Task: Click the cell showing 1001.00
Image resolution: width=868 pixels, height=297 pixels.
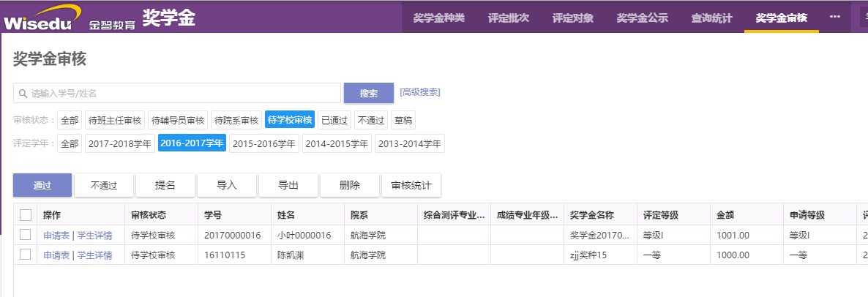Action: [x=747, y=235]
